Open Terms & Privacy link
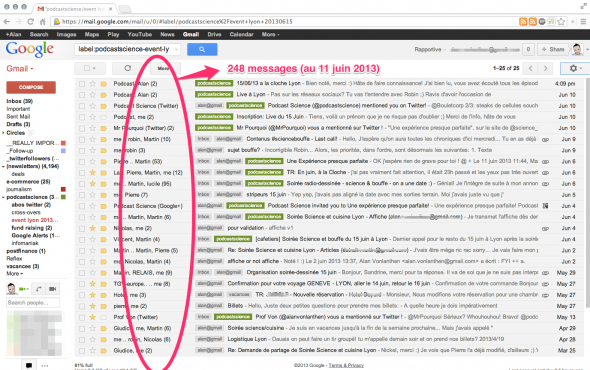 [x=346, y=365]
